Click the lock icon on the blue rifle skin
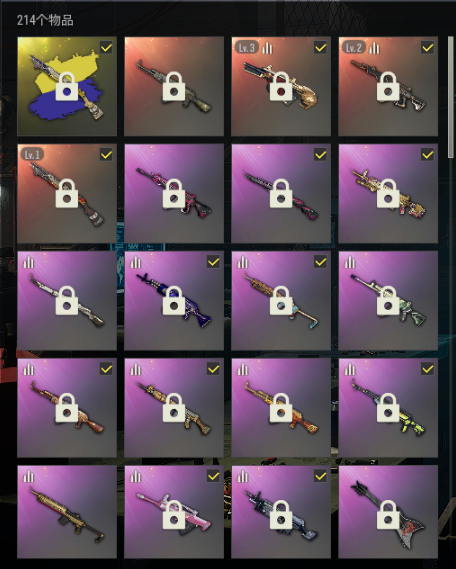This screenshot has width=456, height=569. coord(174,300)
